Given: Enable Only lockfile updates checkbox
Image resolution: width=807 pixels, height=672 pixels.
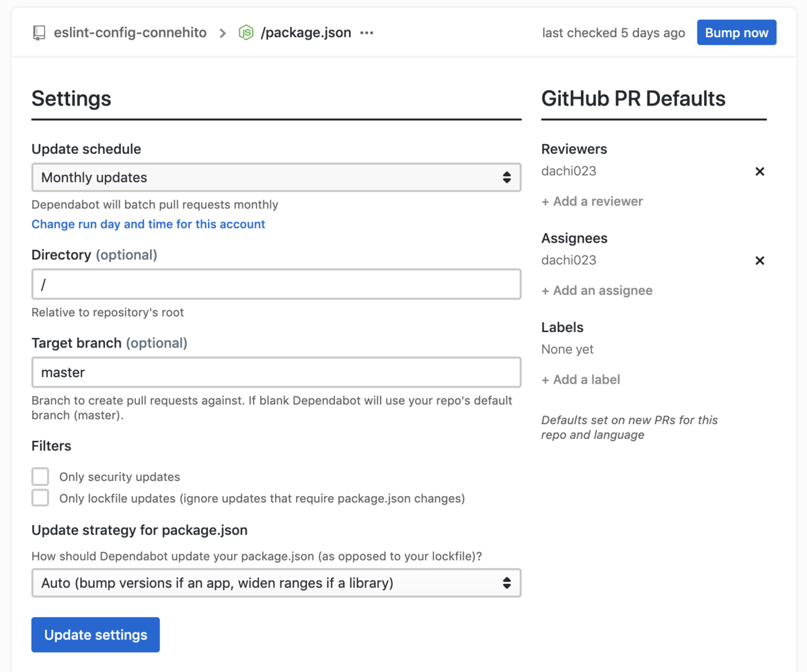Looking at the screenshot, I should coord(40,498).
